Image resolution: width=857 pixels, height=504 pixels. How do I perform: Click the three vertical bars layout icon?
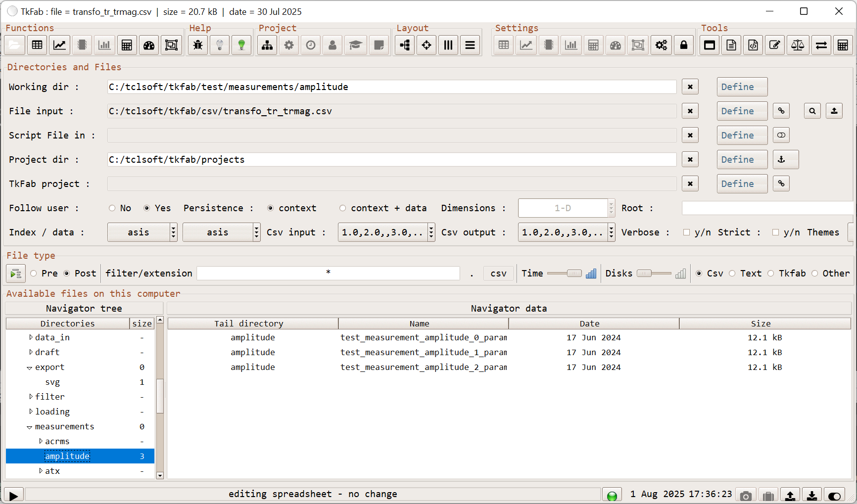[448, 46]
